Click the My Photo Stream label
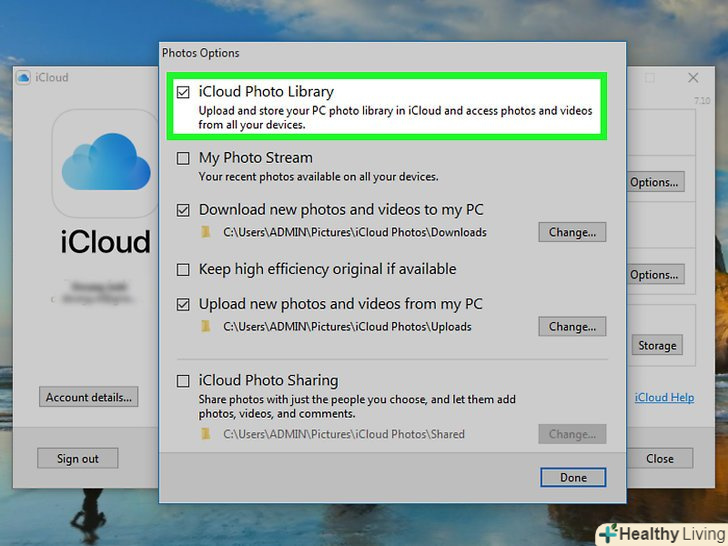 256,158
